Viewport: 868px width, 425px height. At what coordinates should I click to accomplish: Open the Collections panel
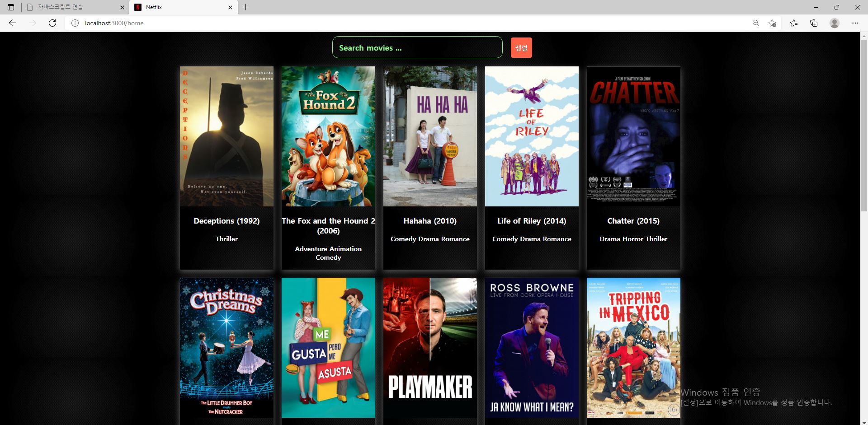coord(814,23)
